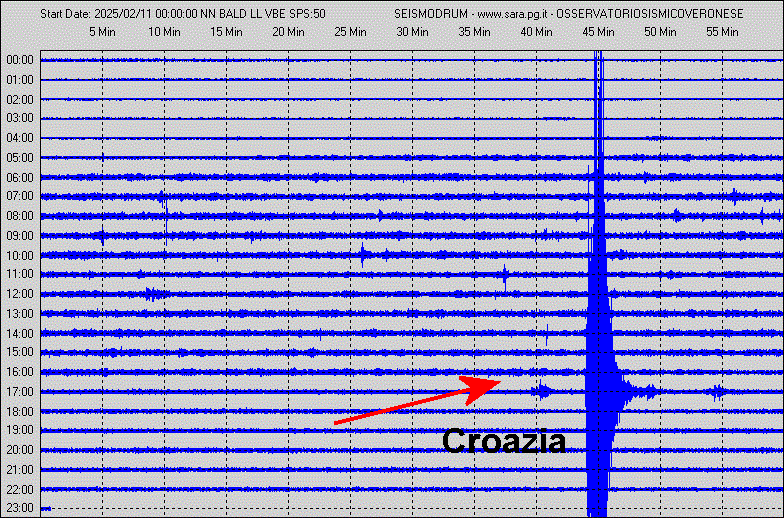Click the 19:00 hour label
Screen dimensions: 784x518
point(20,430)
